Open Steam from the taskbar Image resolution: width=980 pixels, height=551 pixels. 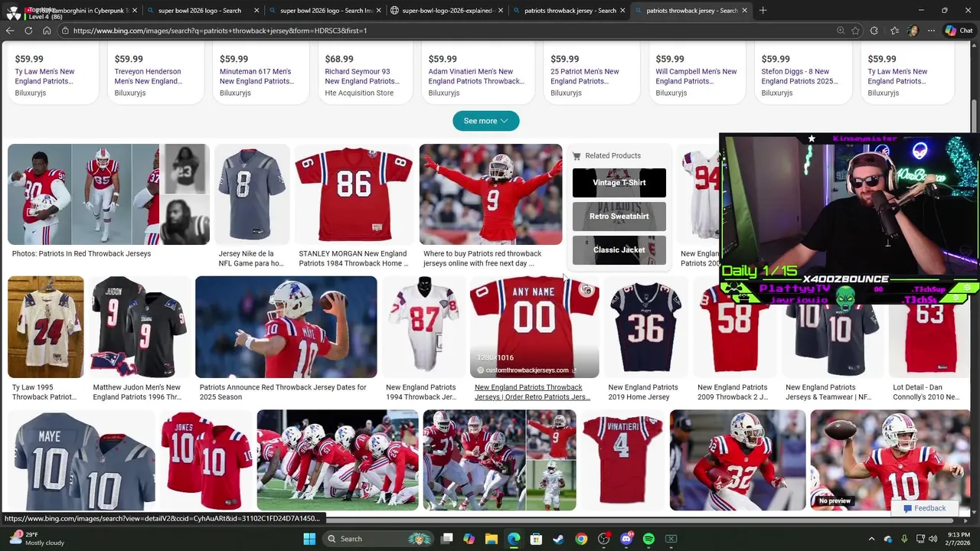click(x=558, y=539)
